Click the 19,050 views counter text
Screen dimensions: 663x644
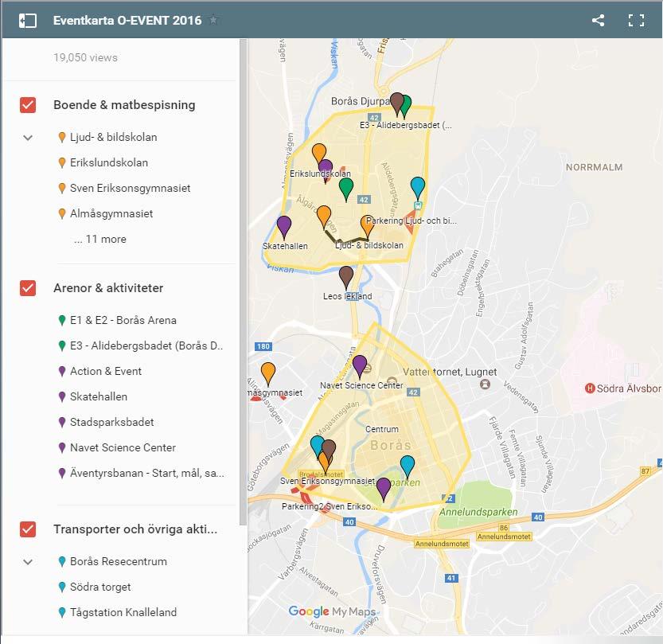pyautogui.click(x=85, y=57)
